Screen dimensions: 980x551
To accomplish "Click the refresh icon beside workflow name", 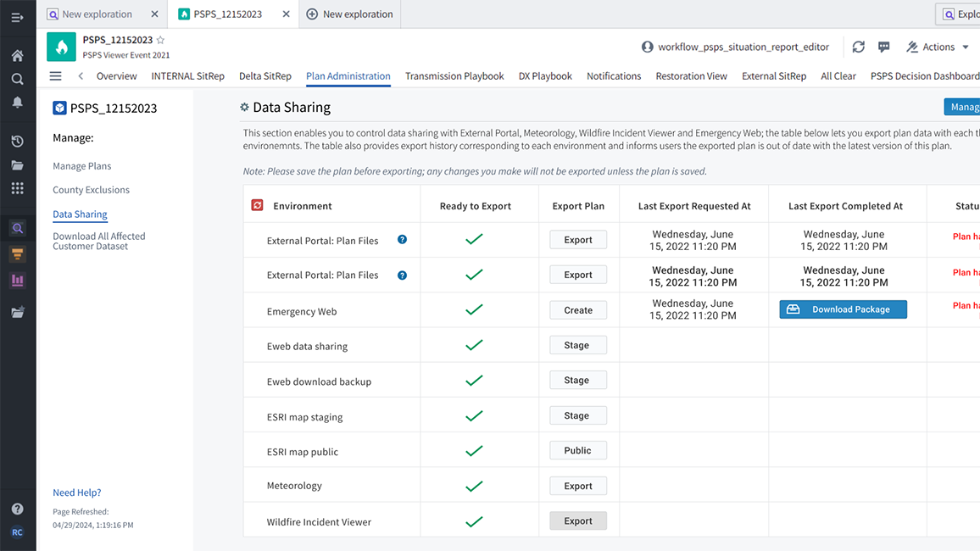I will 859,47.
